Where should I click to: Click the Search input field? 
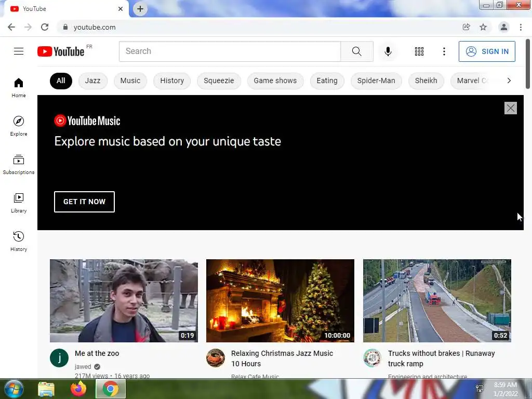pyautogui.click(x=230, y=51)
